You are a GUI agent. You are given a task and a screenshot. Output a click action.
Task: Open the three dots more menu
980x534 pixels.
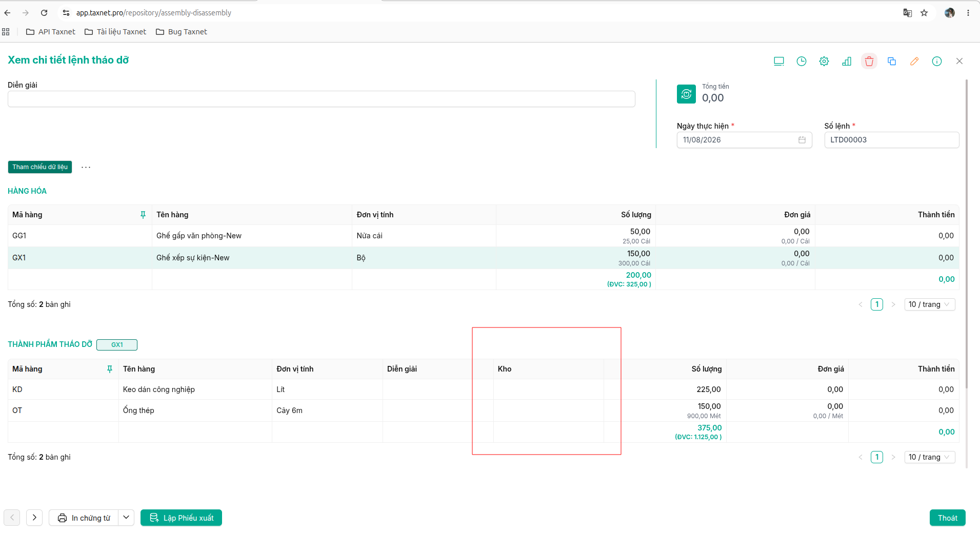86,167
